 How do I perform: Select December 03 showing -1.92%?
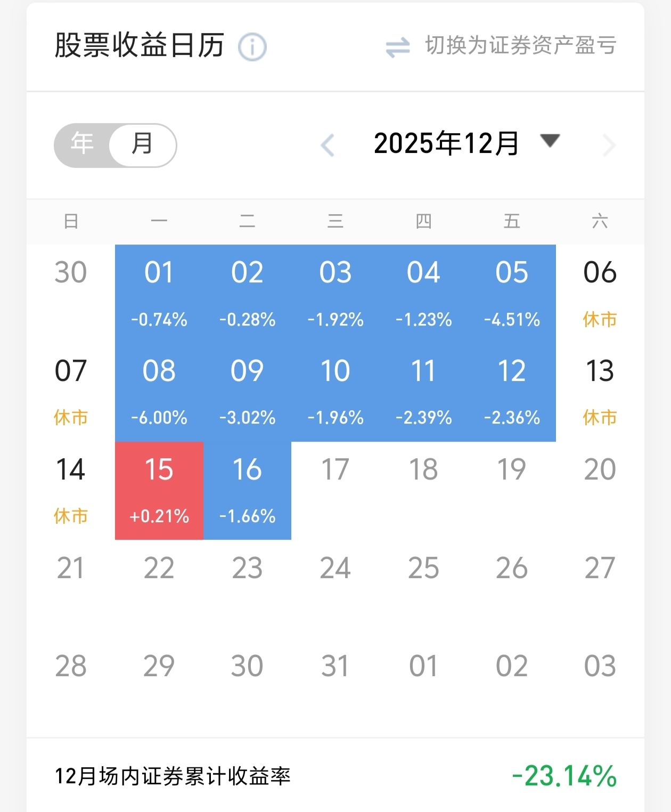tap(335, 294)
